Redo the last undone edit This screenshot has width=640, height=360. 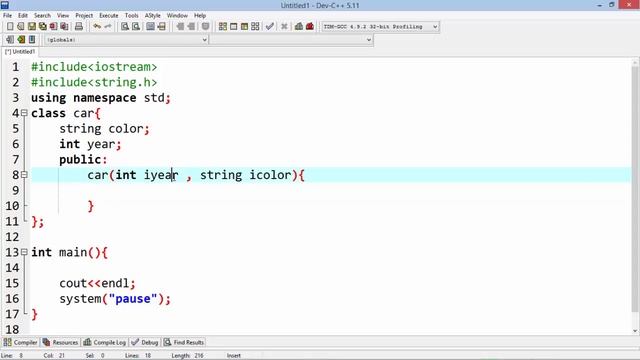[x=108, y=27]
